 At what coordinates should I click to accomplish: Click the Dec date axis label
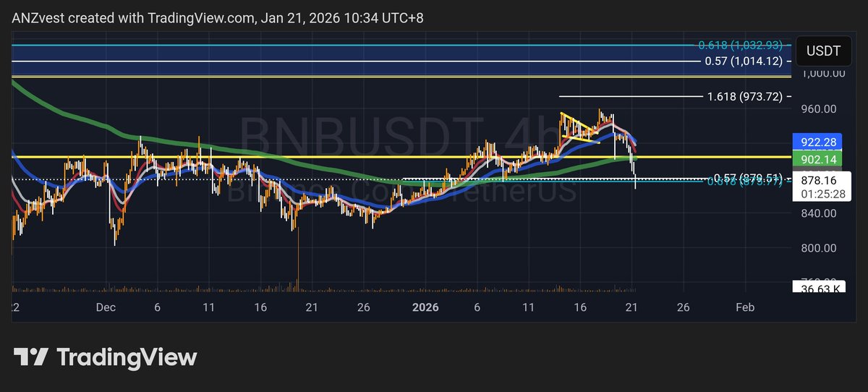click(x=106, y=307)
